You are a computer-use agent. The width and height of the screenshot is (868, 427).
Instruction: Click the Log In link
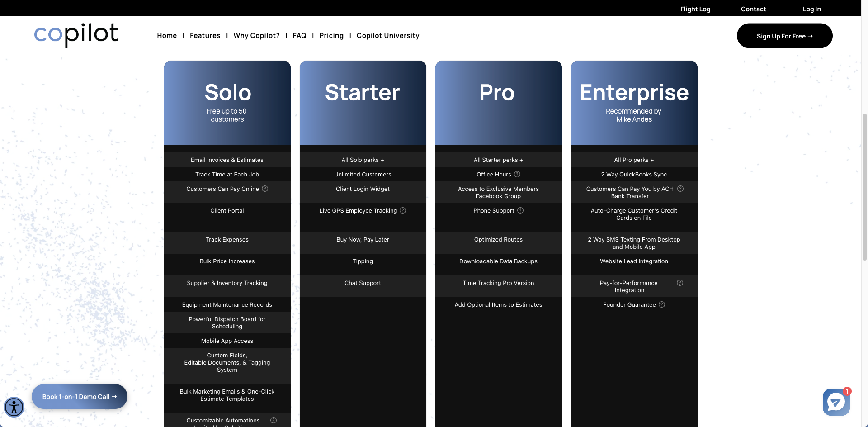click(x=812, y=9)
